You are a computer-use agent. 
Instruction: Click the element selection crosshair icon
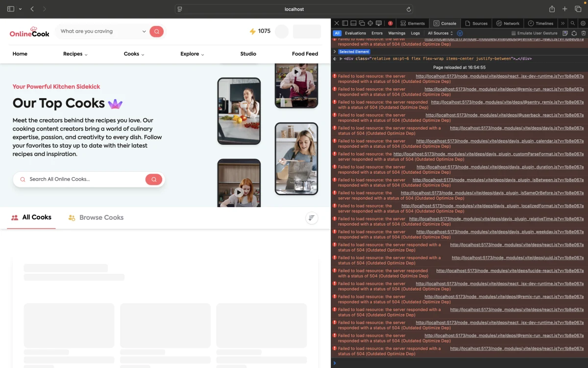370,23
